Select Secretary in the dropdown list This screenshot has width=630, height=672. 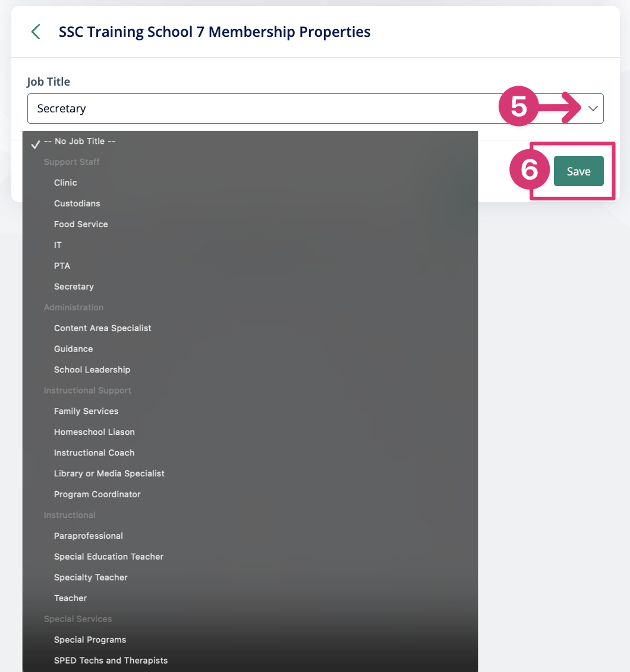(x=74, y=287)
